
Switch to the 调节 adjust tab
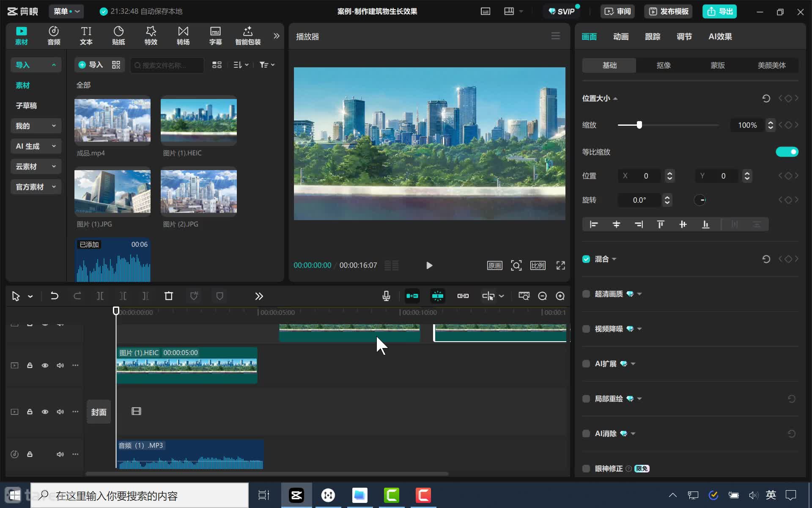point(684,36)
